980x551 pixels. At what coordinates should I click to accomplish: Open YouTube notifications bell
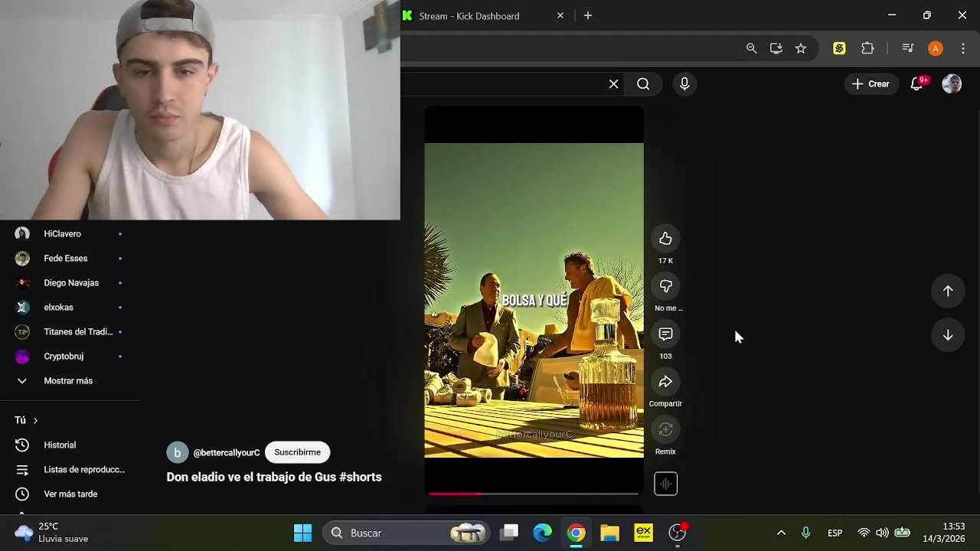click(x=916, y=84)
